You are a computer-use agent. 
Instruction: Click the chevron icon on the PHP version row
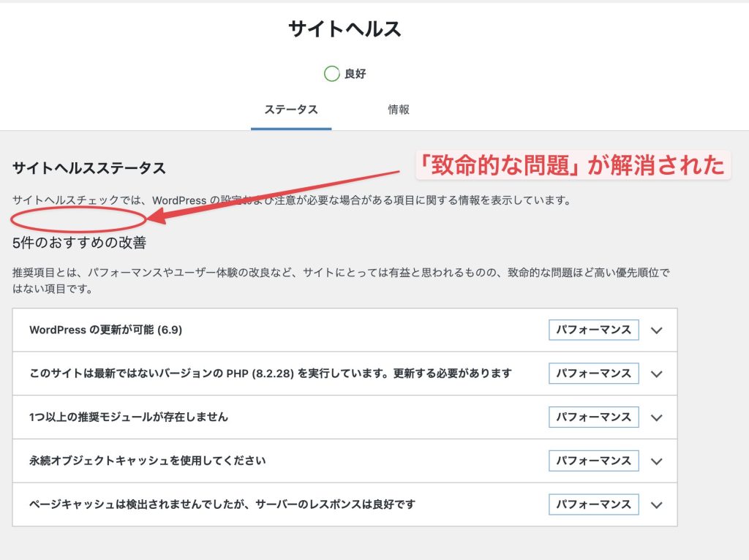click(x=656, y=374)
